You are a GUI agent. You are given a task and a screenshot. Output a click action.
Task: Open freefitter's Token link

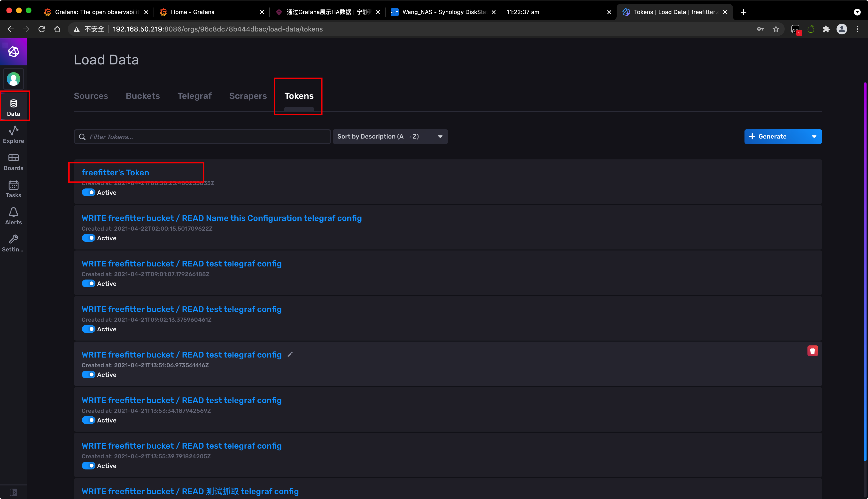coord(115,172)
